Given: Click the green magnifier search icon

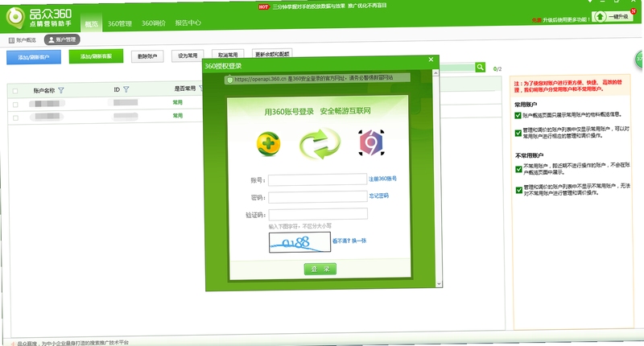Looking at the screenshot, I should [480, 68].
